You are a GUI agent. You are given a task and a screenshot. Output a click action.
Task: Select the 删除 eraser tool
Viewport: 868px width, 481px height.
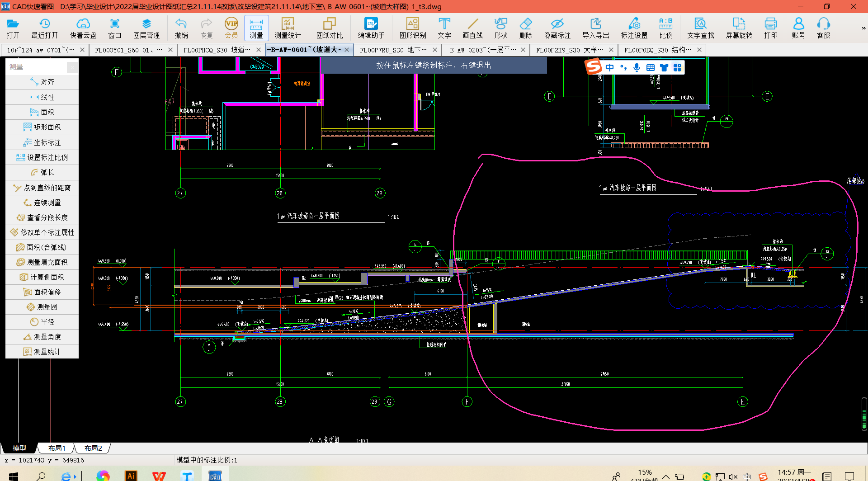[526, 28]
